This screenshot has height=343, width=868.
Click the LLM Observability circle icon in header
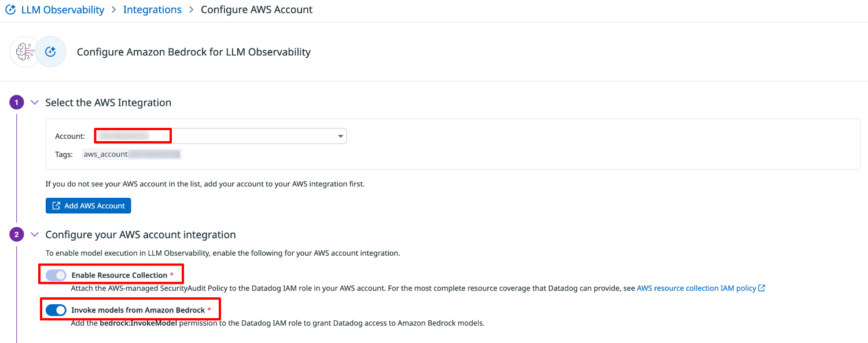pyautogui.click(x=51, y=52)
